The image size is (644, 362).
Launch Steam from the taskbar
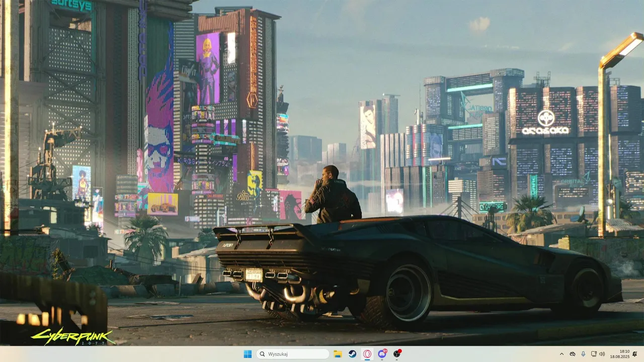coord(353,354)
